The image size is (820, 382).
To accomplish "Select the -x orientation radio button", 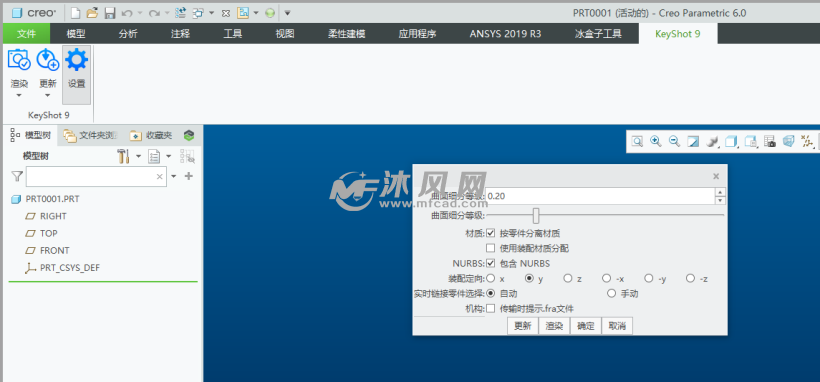I will click(x=607, y=278).
